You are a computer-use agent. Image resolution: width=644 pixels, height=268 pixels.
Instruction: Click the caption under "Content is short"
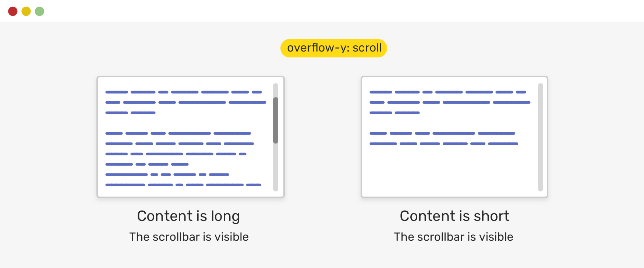click(x=453, y=237)
